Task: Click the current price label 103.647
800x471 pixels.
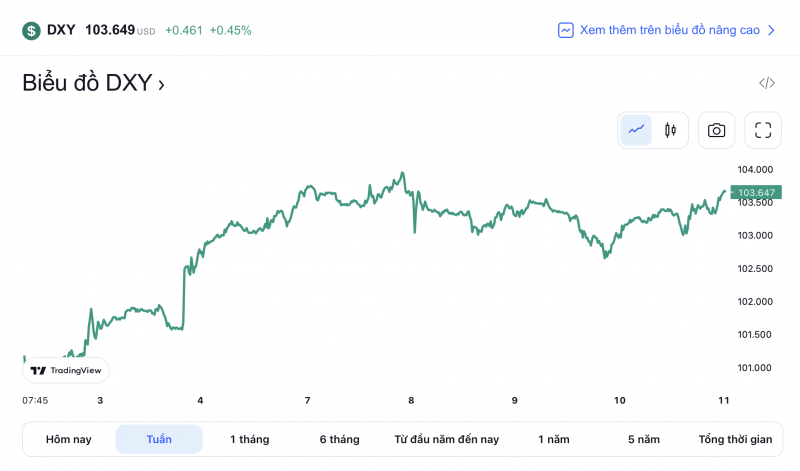Action: pyautogui.click(x=756, y=192)
